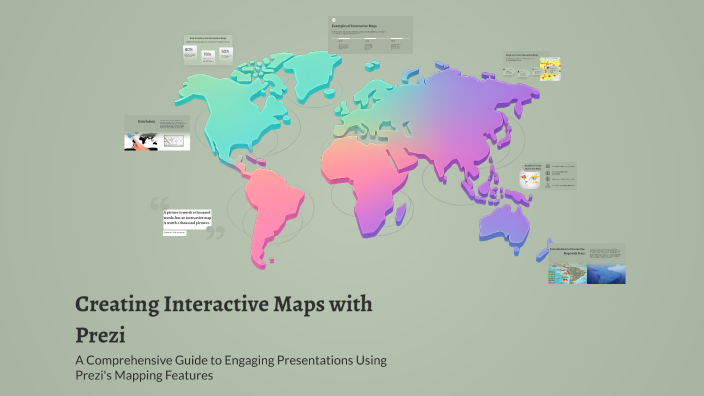The width and height of the screenshot is (704, 396).
Task: Open the Maps with Prezi topic
Action: click(x=587, y=264)
